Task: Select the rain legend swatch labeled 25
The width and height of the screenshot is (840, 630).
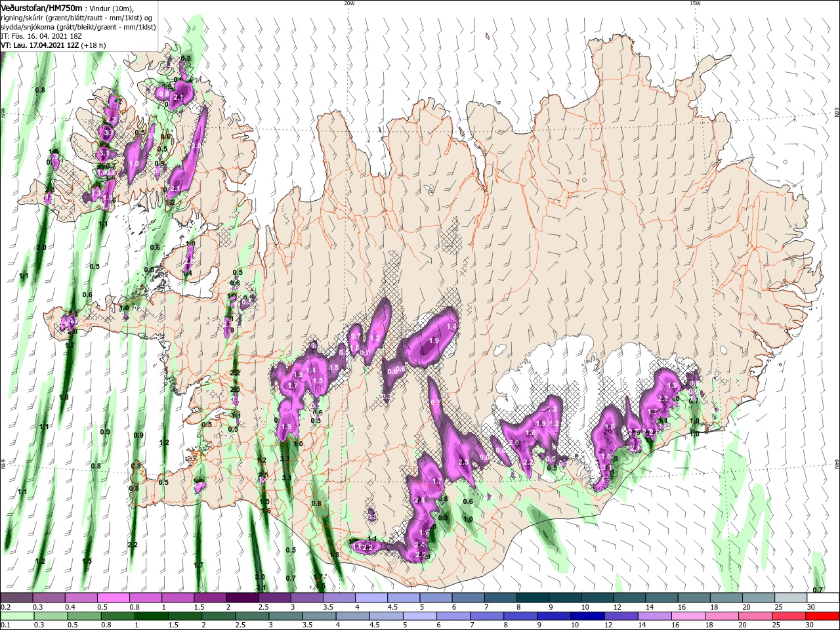Action: click(789, 616)
